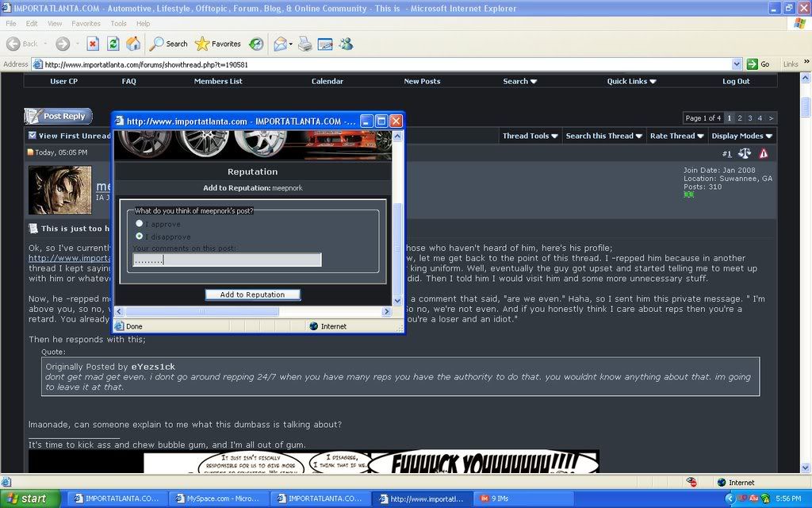Open the Rate Thread dropdown
Image resolution: width=812 pixels, height=508 pixels.
coord(676,136)
